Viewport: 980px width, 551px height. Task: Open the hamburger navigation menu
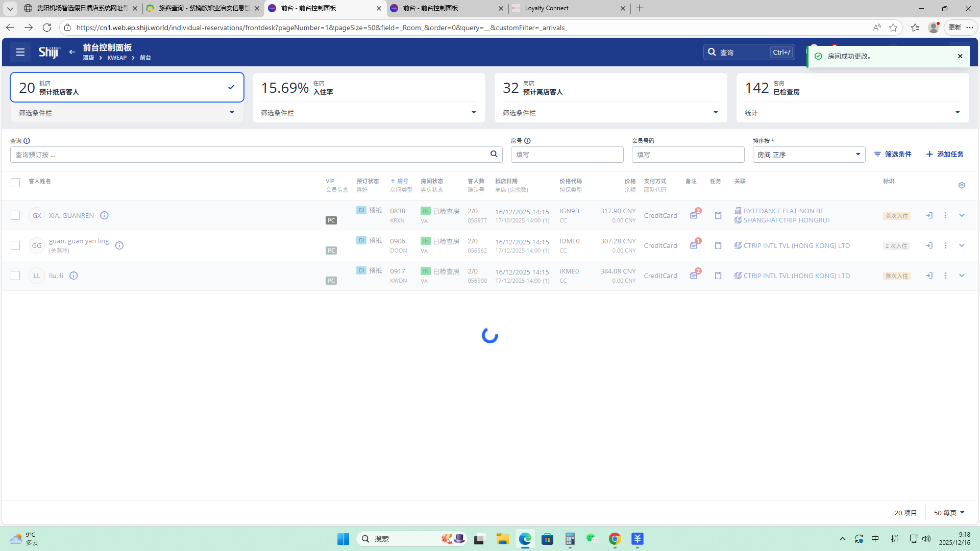coord(20,52)
